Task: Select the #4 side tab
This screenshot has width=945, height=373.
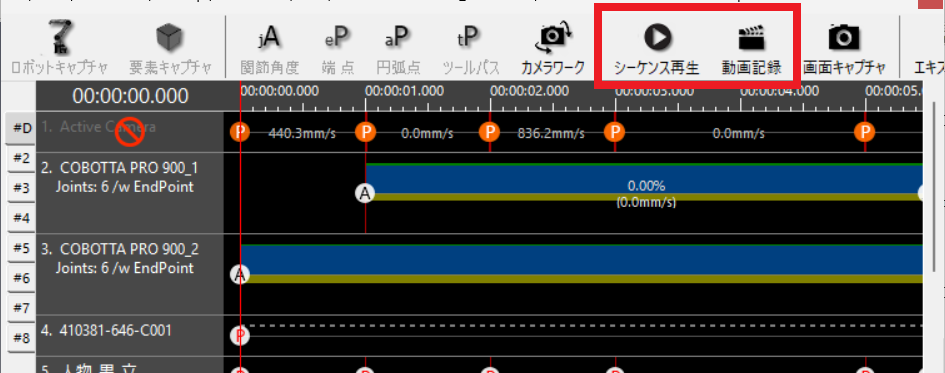Action: (x=21, y=218)
